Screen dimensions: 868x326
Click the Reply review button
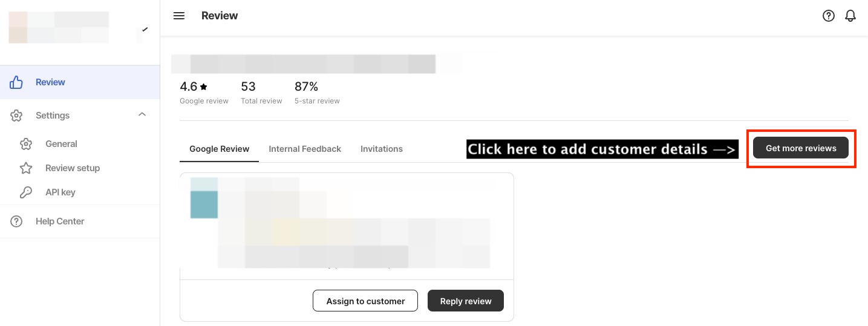(466, 301)
